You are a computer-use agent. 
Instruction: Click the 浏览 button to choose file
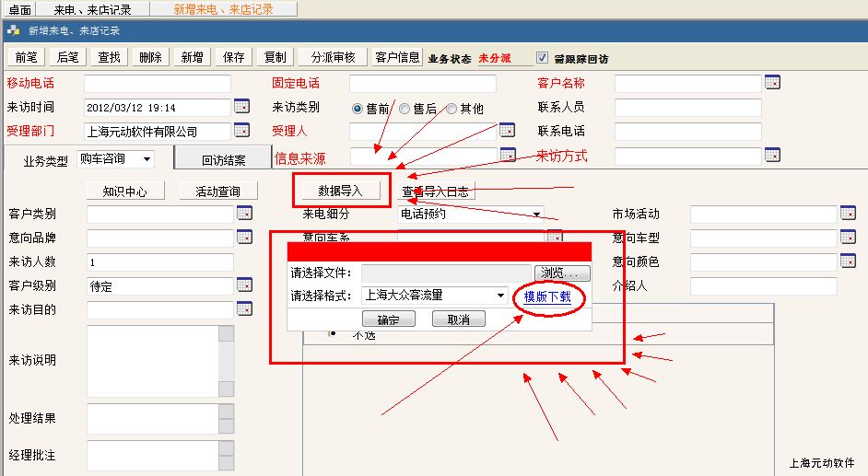[x=562, y=273]
